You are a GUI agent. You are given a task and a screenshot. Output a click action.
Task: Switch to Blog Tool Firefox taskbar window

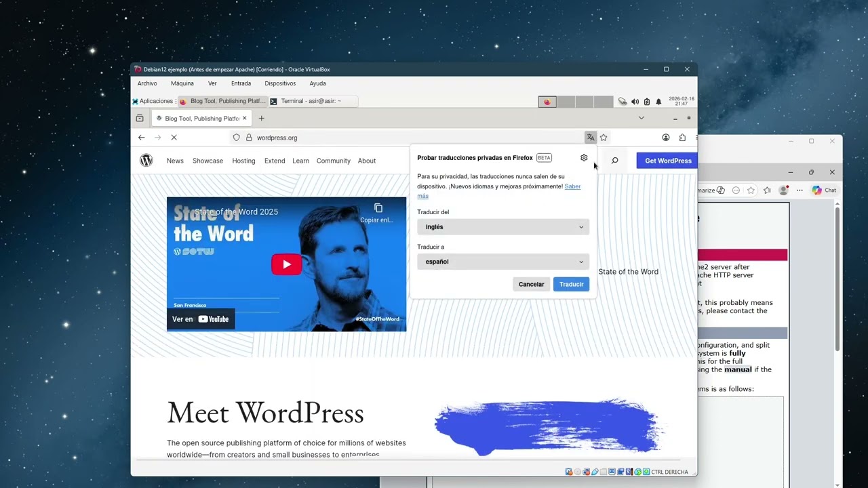click(x=222, y=102)
